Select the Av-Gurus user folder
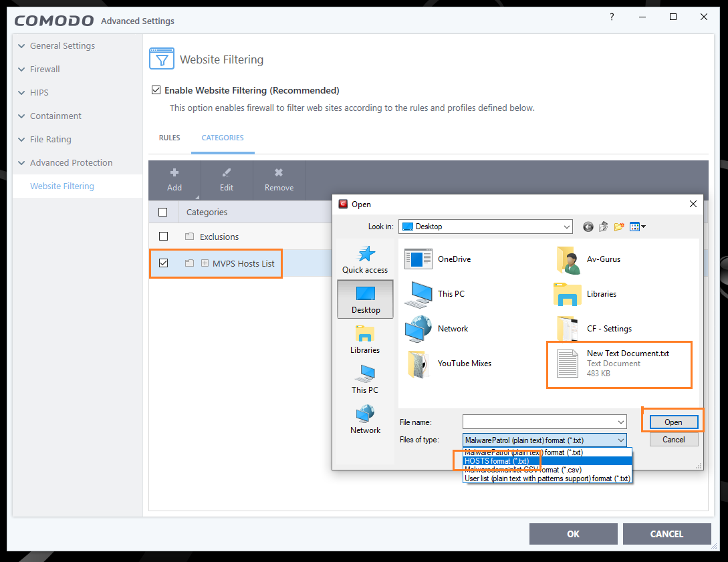Screen dimensions: 728x562 [x=588, y=259]
